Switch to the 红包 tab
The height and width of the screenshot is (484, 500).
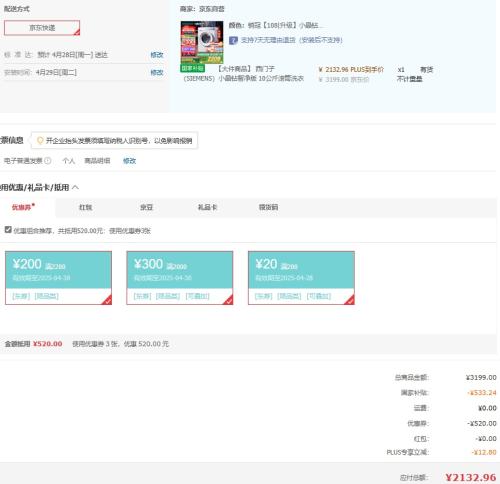pos(85,207)
